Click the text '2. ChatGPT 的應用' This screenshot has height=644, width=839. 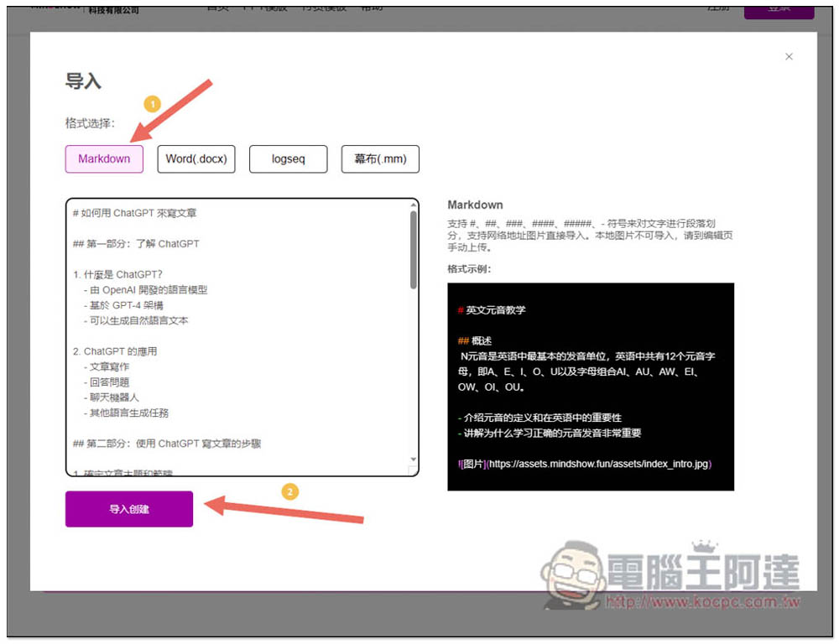tap(115, 351)
